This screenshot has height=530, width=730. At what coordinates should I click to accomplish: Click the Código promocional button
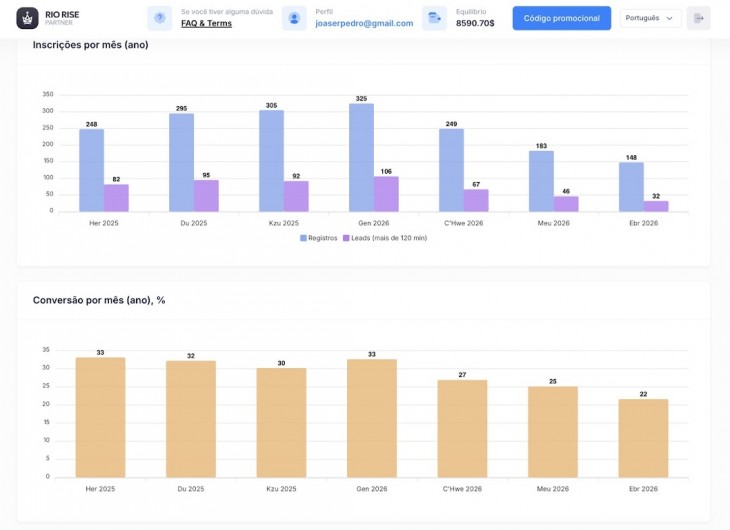[561, 18]
